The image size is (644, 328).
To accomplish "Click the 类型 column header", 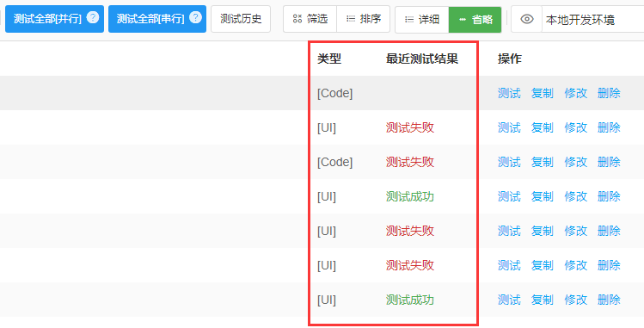I will [x=329, y=59].
